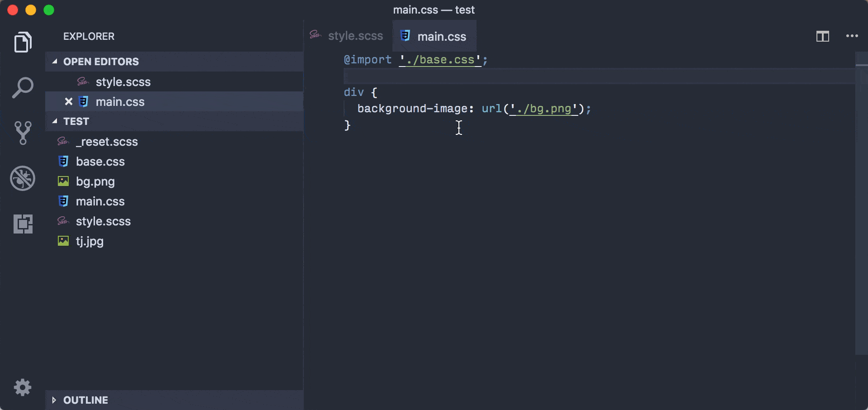Close main.css from Open Editors
Screen dimensions: 868x410
(68, 101)
